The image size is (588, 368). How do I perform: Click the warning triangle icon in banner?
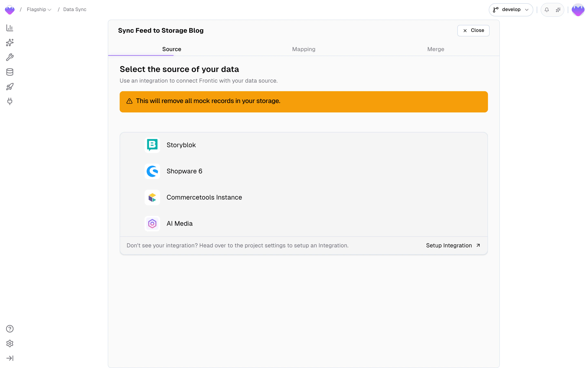(129, 101)
